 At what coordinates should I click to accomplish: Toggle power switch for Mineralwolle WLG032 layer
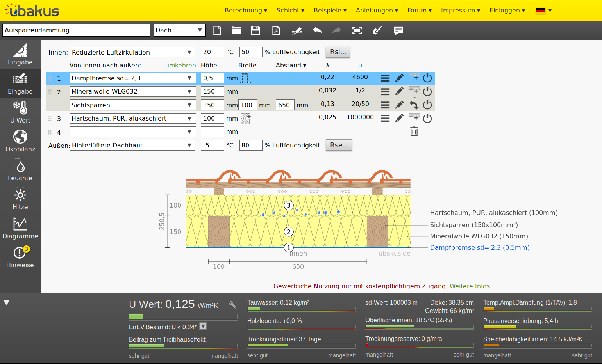[x=427, y=91]
